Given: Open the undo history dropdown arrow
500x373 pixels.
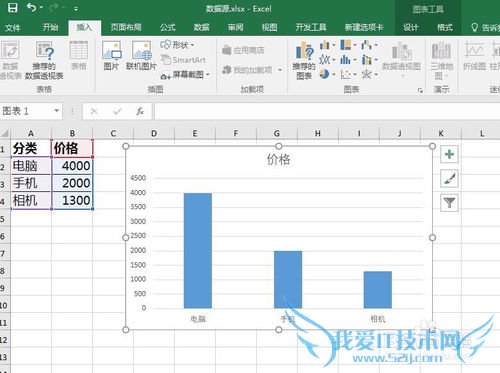Looking at the screenshot, I should [41, 8].
